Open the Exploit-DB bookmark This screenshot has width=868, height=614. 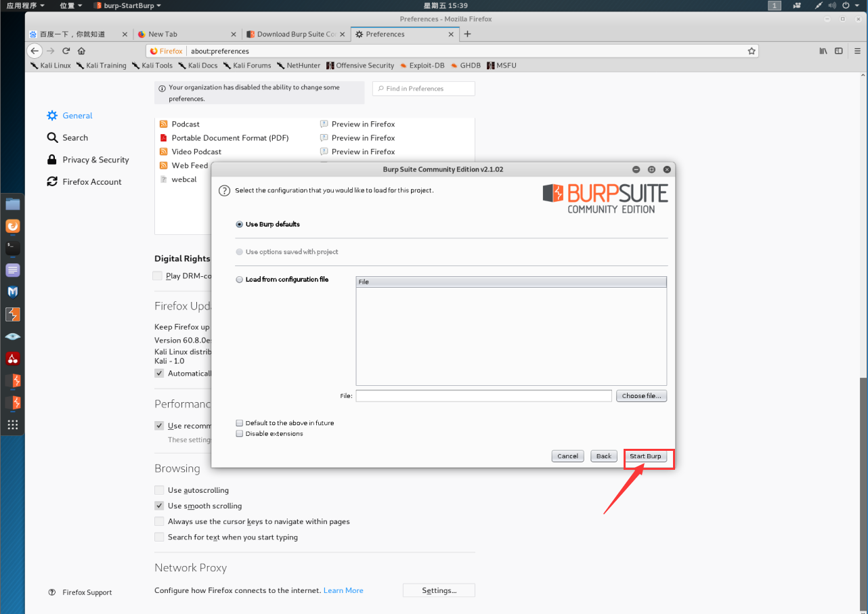click(x=422, y=66)
